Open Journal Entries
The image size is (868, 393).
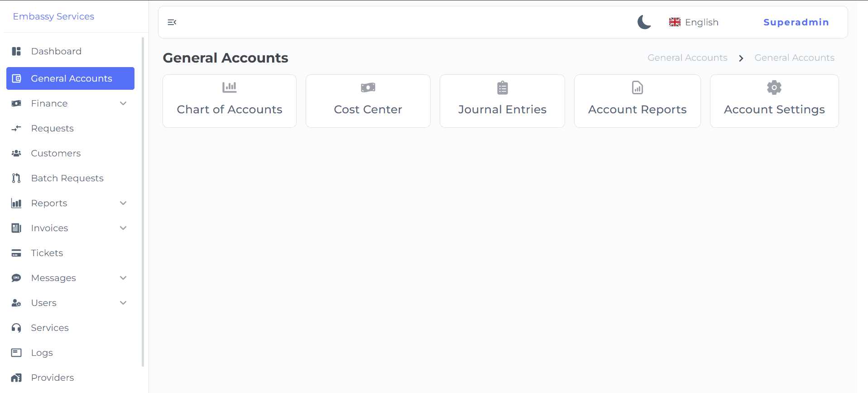coord(502,101)
